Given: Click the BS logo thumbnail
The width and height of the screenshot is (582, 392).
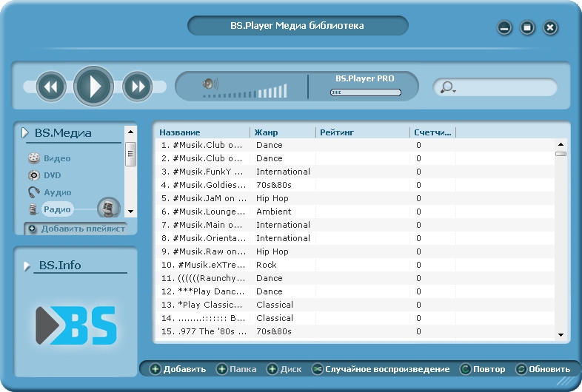Looking at the screenshot, I should tap(76, 325).
